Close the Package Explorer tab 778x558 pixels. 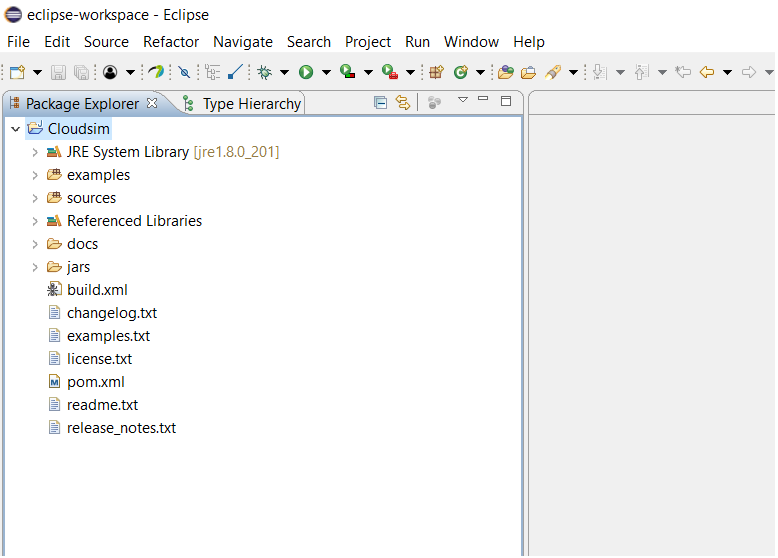pos(152,103)
